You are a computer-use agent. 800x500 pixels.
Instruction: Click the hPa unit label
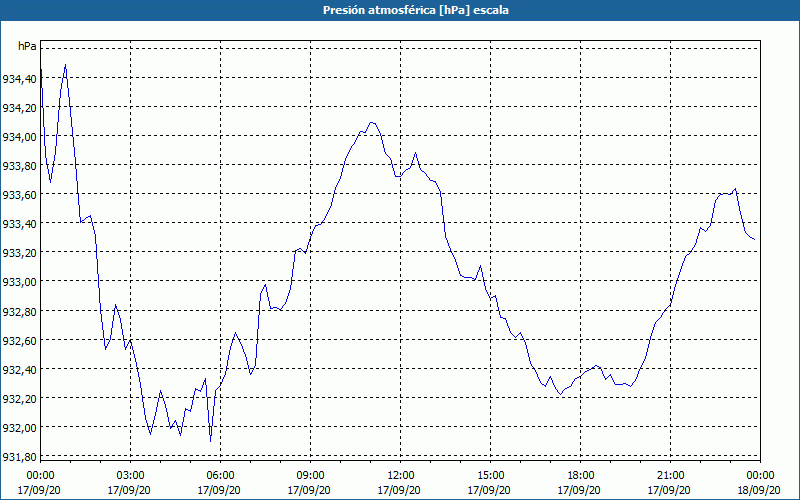pos(27,46)
